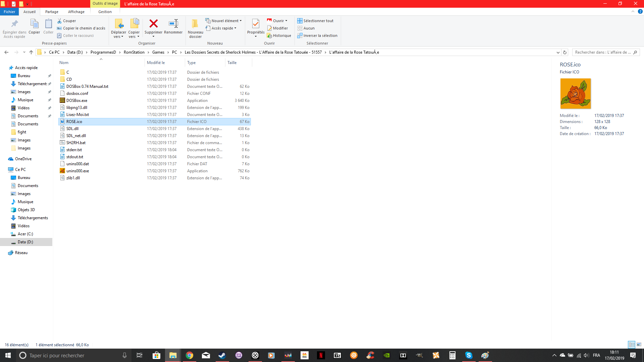The width and height of the screenshot is (644, 362).
Task: Click the Couper scissors button
Action: (x=67, y=21)
